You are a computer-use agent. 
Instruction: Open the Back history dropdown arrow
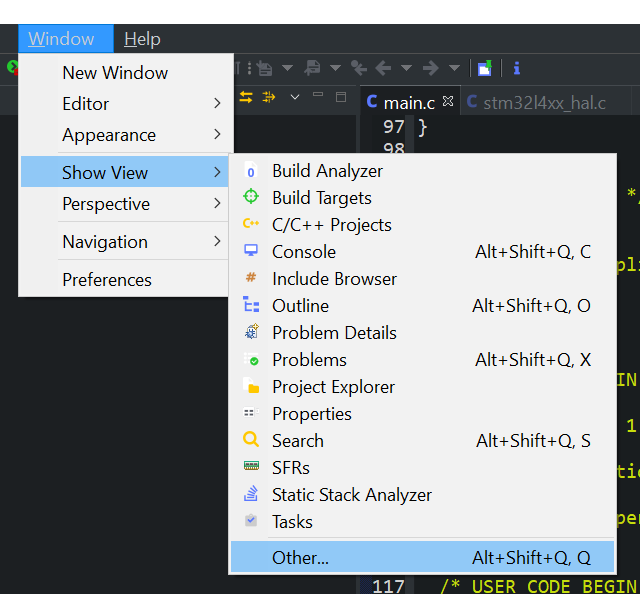pos(406,68)
